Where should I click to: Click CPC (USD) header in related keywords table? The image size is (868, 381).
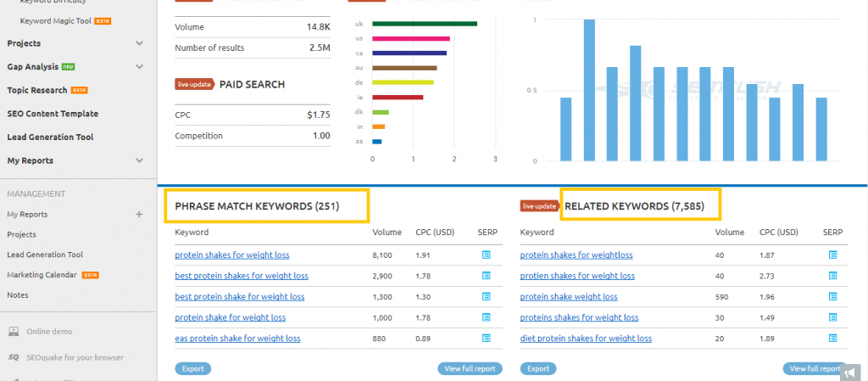pos(778,233)
